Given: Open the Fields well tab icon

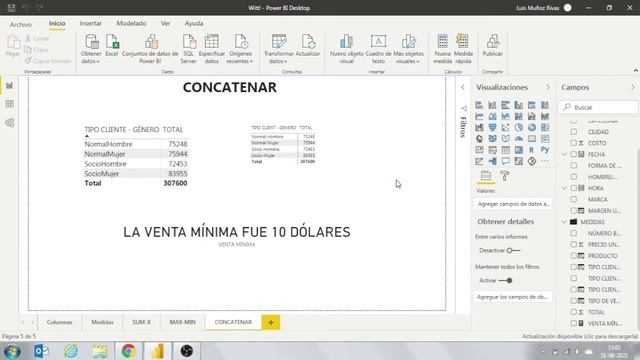Looking at the screenshot, I should click(486, 176).
